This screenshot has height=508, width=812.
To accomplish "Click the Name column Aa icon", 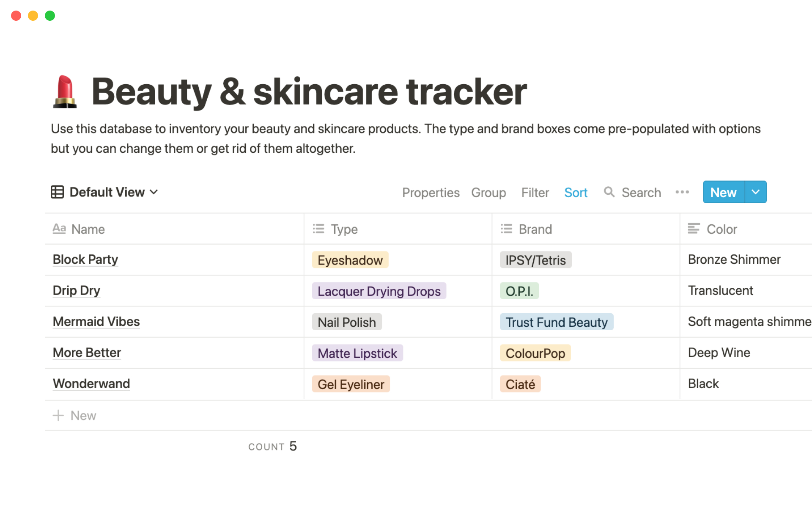I will 59,229.
